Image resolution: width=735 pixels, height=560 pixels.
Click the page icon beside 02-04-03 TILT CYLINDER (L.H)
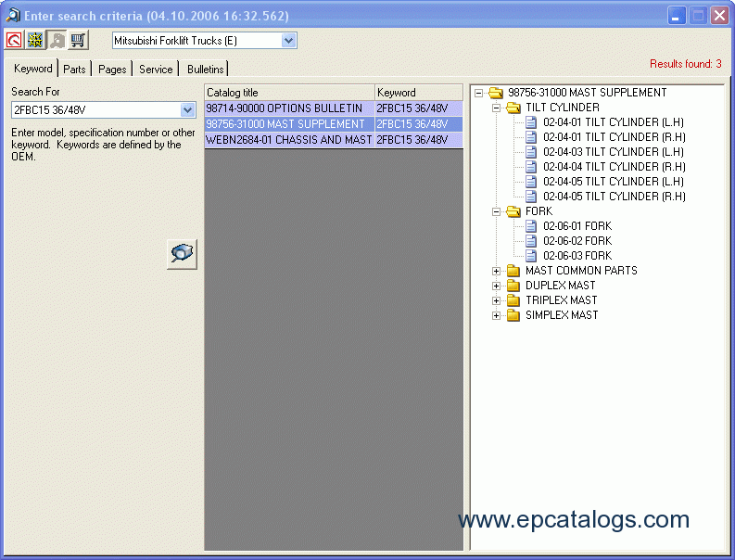coord(530,152)
